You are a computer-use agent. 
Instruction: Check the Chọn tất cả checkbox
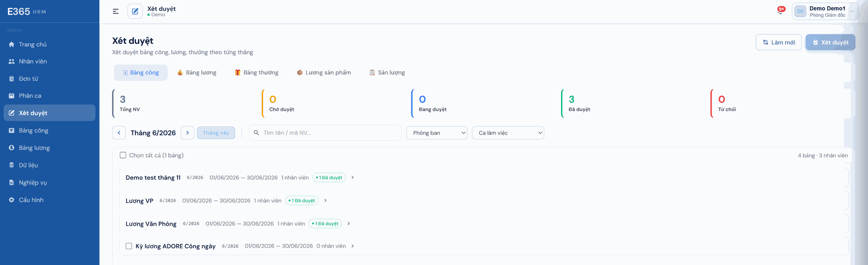coord(123,155)
